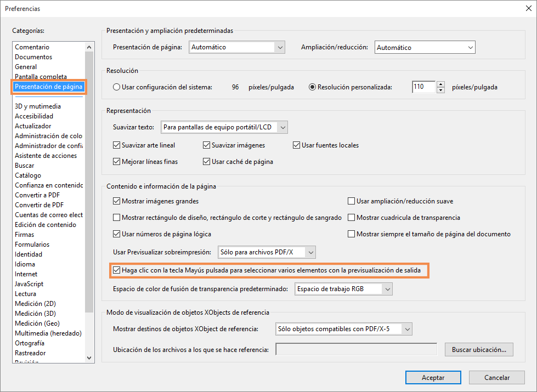Click Buscar ubicación button
The image size is (537, 392).
pos(479,350)
